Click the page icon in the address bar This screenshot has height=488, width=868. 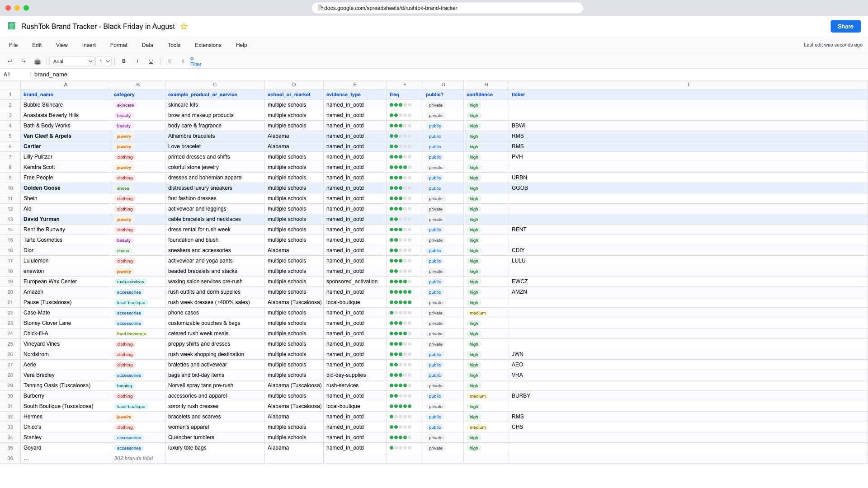pos(321,8)
